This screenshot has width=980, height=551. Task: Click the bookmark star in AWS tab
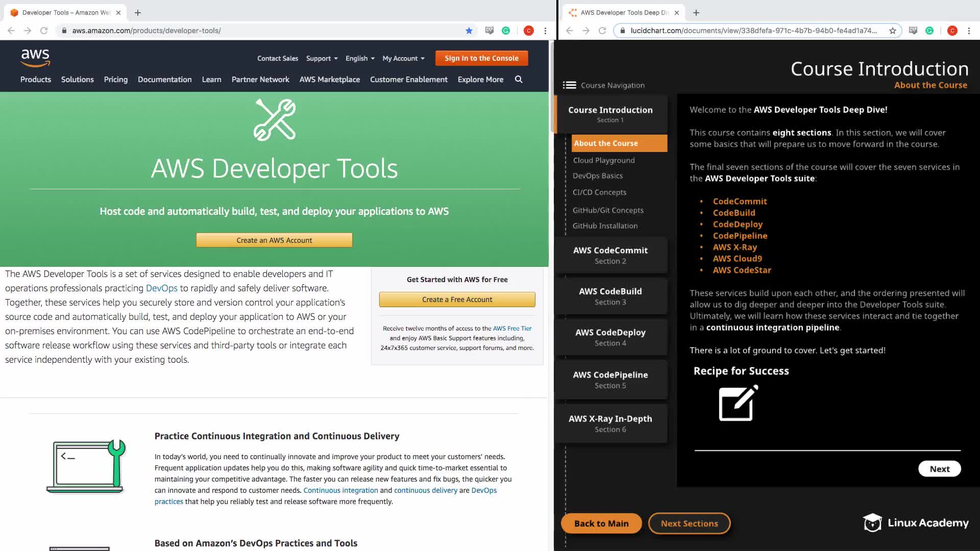[469, 31]
